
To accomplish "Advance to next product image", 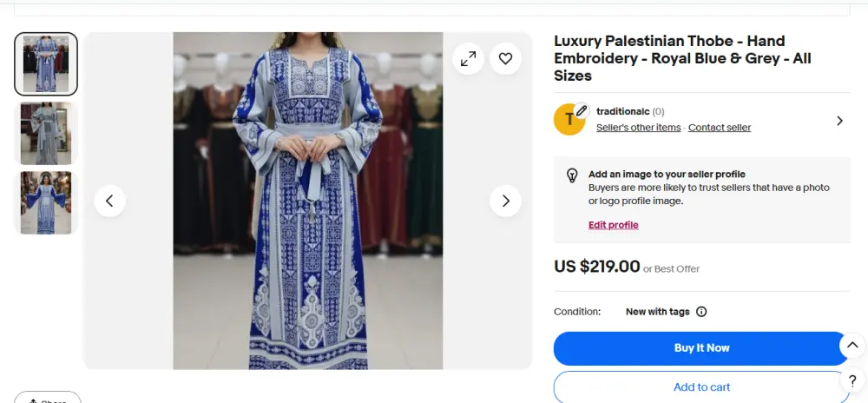I will [505, 201].
